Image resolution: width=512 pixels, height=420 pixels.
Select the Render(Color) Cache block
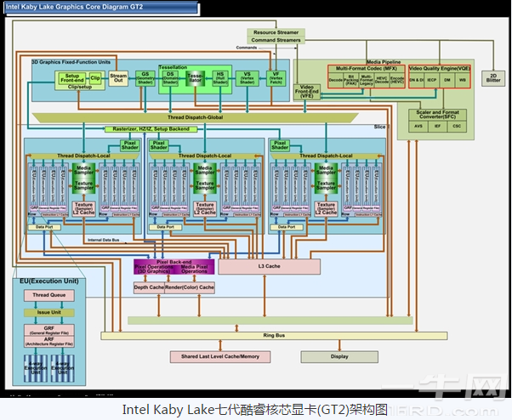pyautogui.click(x=190, y=287)
